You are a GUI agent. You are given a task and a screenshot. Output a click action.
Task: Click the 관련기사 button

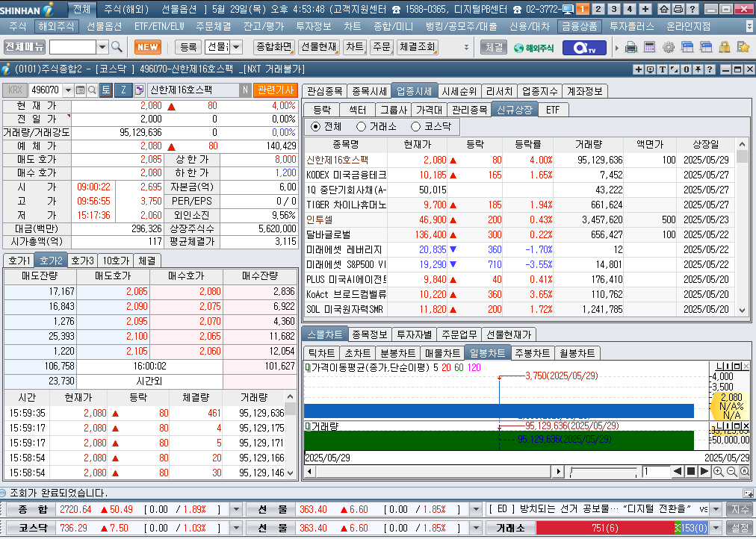pyautogui.click(x=276, y=90)
